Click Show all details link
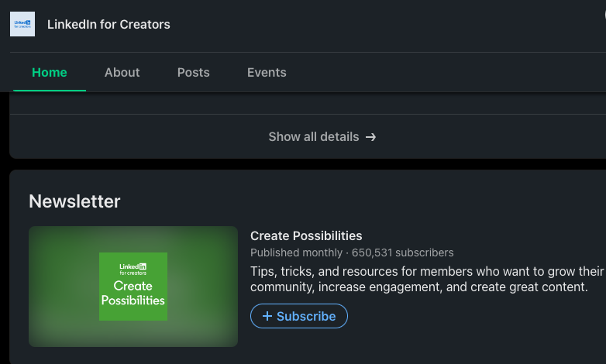Screen dimensions: 606x364 [x=322, y=137]
